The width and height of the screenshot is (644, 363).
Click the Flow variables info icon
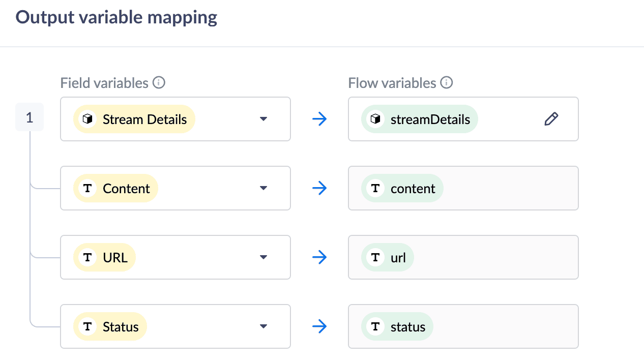pyautogui.click(x=447, y=82)
